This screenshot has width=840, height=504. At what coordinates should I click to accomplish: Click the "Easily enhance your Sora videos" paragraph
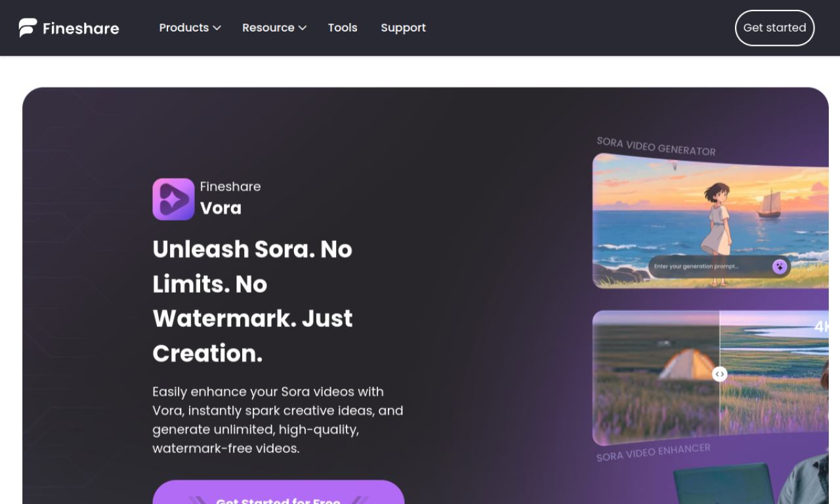click(x=278, y=420)
